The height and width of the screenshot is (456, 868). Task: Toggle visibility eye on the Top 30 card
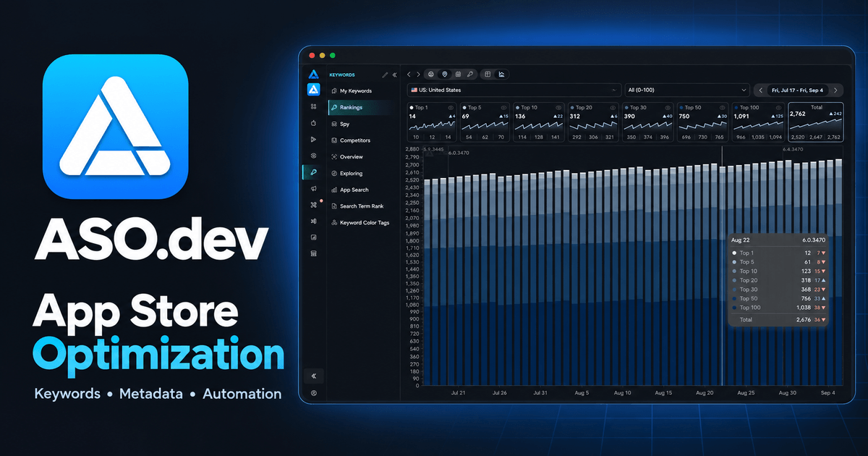pyautogui.click(x=667, y=107)
